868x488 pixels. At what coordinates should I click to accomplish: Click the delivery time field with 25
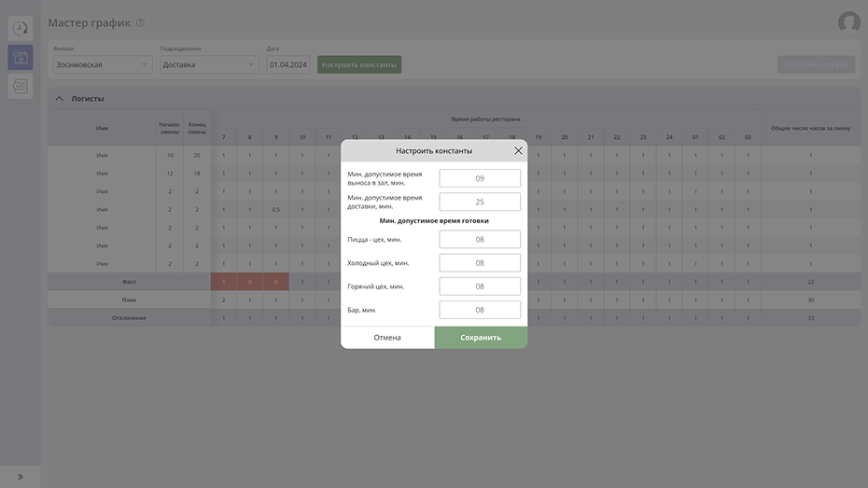point(480,202)
